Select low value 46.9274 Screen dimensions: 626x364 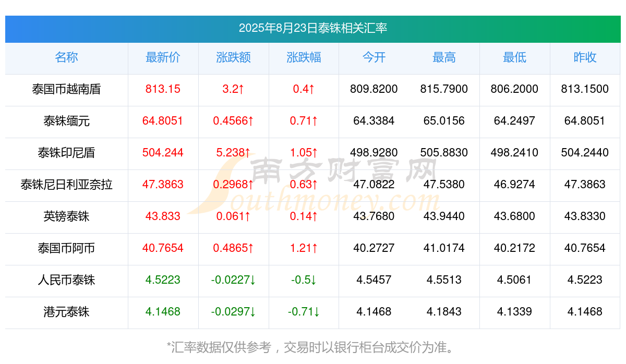(x=514, y=185)
